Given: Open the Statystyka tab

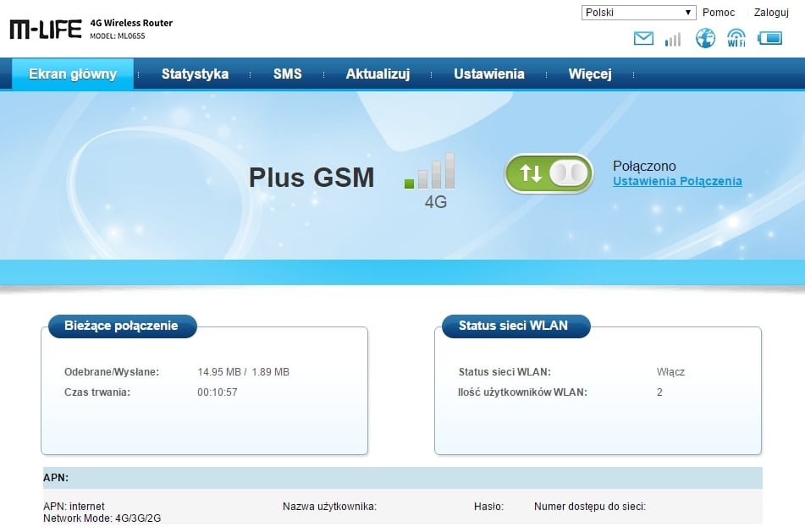Looking at the screenshot, I should click(x=195, y=74).
